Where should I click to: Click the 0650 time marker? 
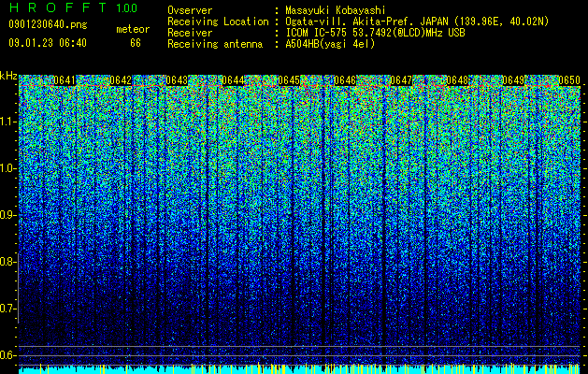coord(569,80)
